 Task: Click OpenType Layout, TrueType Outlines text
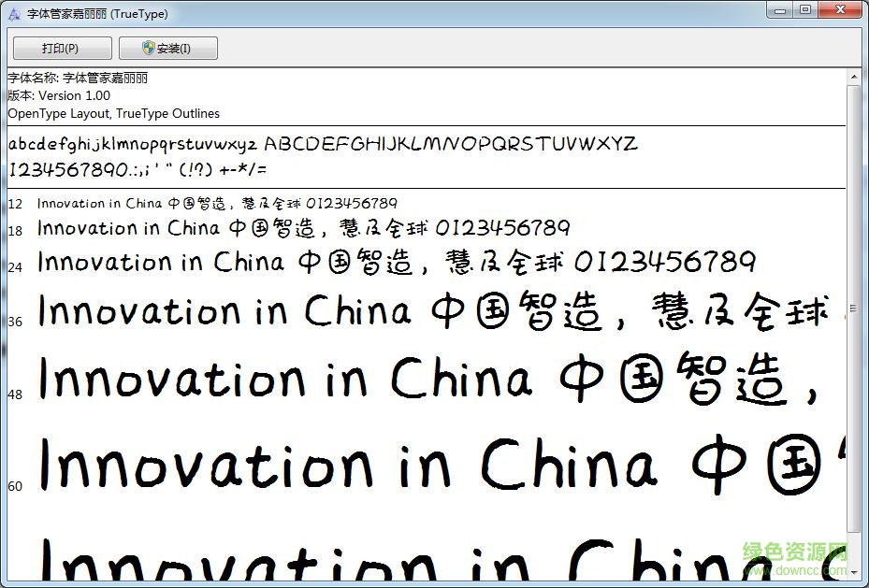pyautogui.click(x=113, y=113)
